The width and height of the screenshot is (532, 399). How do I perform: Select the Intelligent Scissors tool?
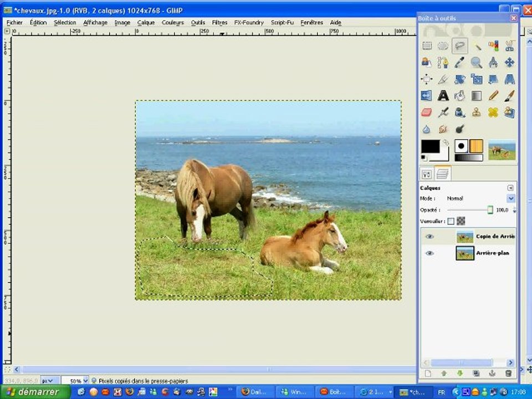(x=509, y=45)
